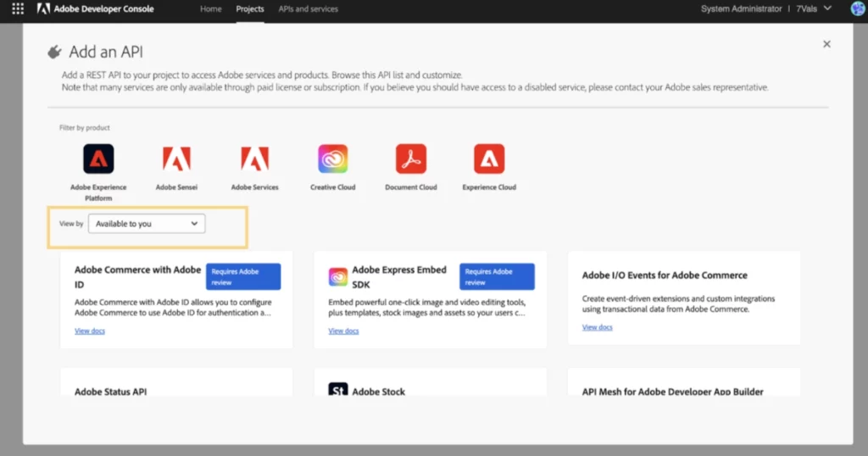Select the Adobe Stock card title
Image resolution: width=868 pixels, height=456 pixels.
click(379, 392)
